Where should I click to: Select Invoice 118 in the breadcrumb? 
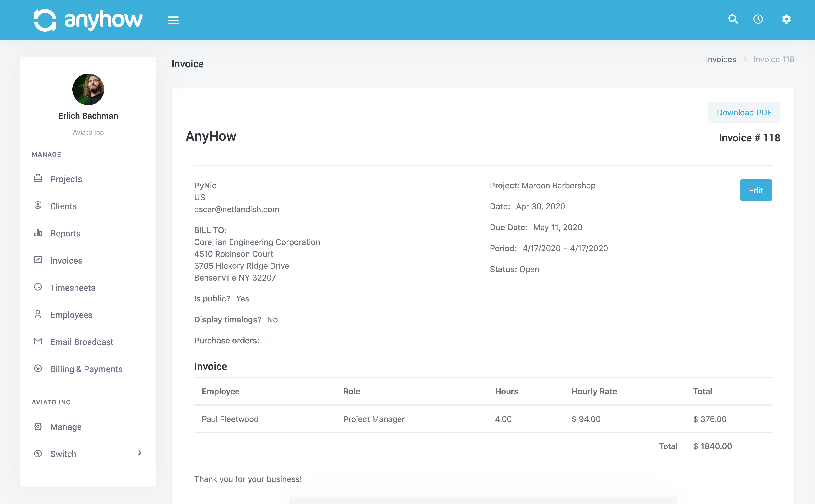coord(774,59)
